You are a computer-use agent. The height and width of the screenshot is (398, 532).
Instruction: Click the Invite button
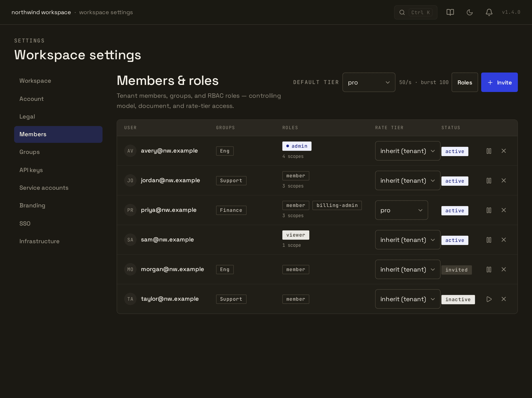499,82
